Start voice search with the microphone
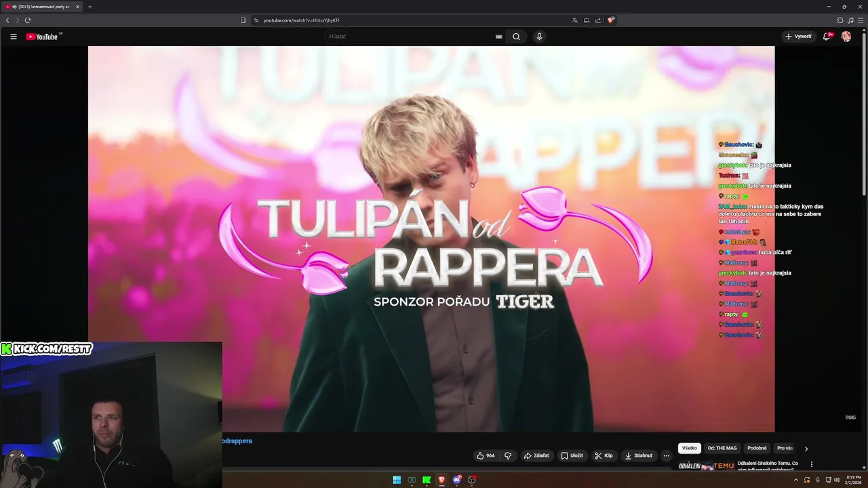868x488 pixels. pos(539,37)
